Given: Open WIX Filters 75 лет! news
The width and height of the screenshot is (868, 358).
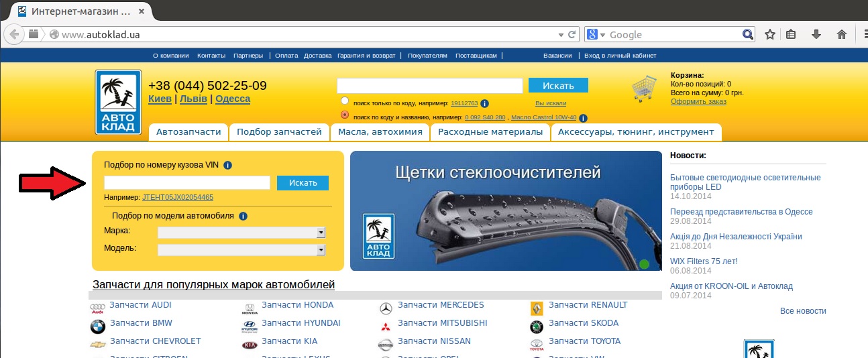Looking at the screenshot, I should (704, 261).
